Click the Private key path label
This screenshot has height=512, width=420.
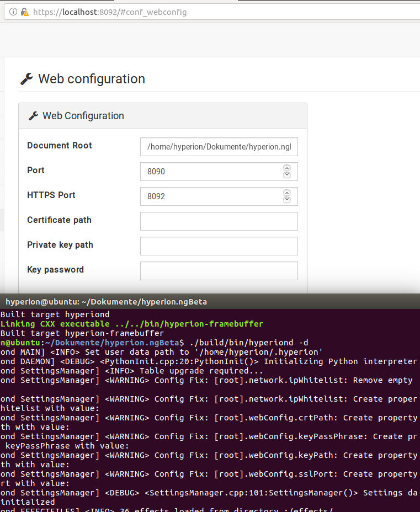pyautogui.click(x=60, y=244)
